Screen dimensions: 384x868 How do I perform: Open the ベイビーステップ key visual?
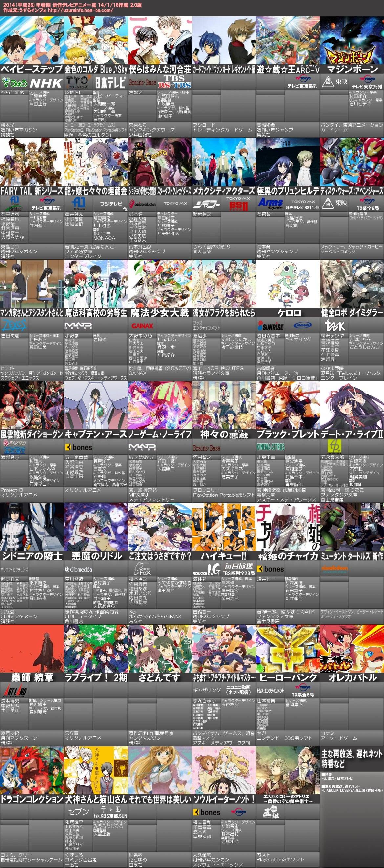(32, 40)
